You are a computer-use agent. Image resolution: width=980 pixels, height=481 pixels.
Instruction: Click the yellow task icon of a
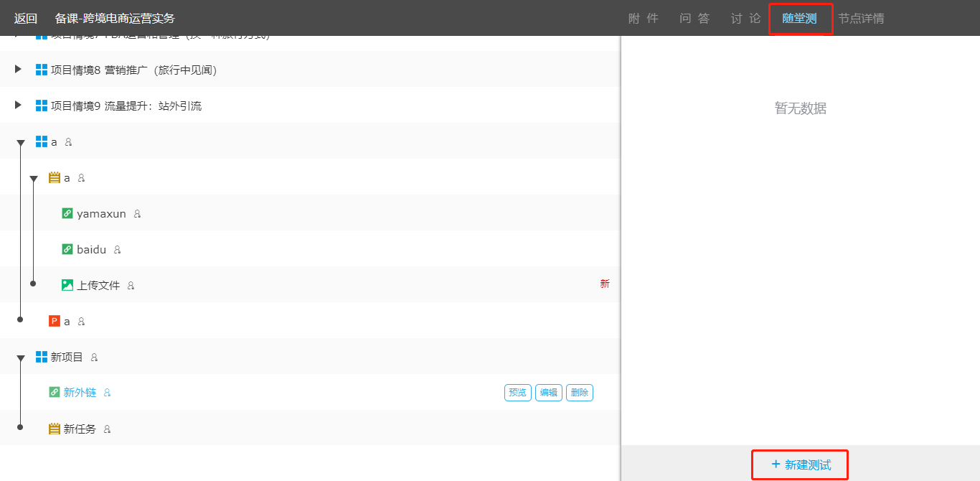(x=55, y=177)
